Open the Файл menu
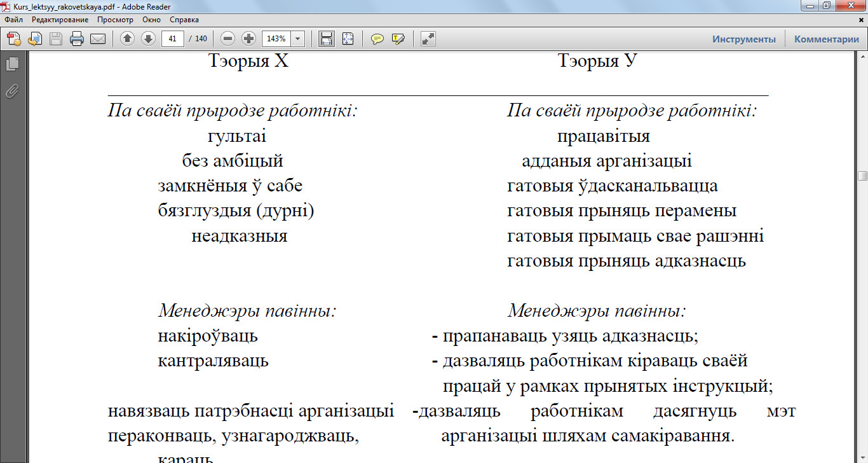Screen dimensions: 868x463 13,20
